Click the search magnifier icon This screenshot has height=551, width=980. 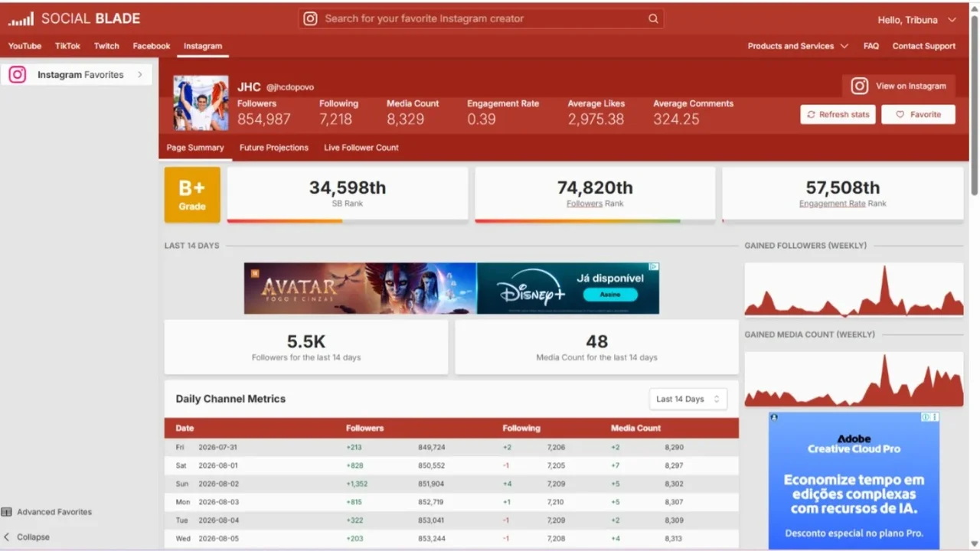pyautogui.click(x=653, y=19)
